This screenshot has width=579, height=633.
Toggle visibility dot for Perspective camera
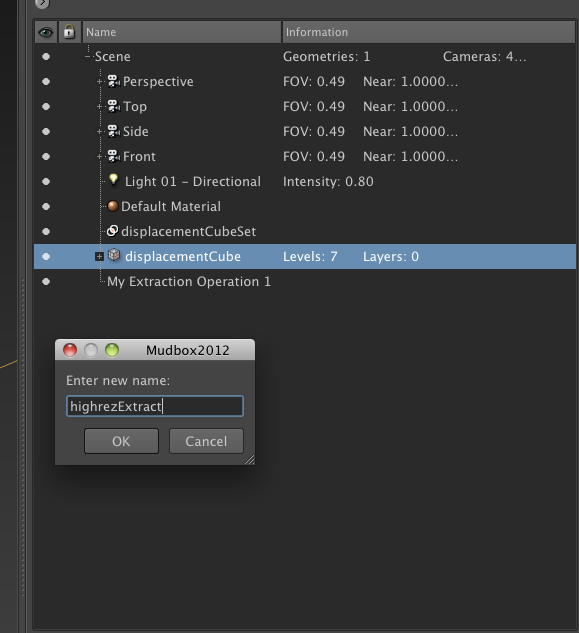[46, 82]
